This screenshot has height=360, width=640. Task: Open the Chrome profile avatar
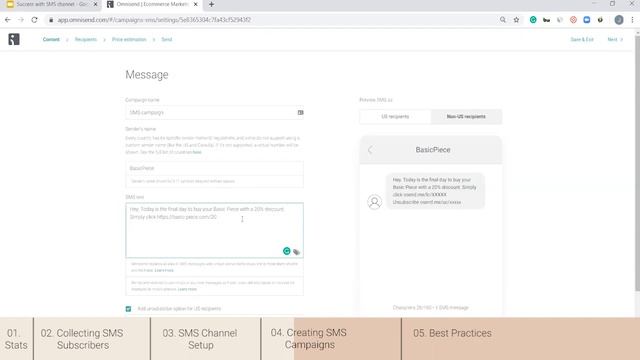619,20
